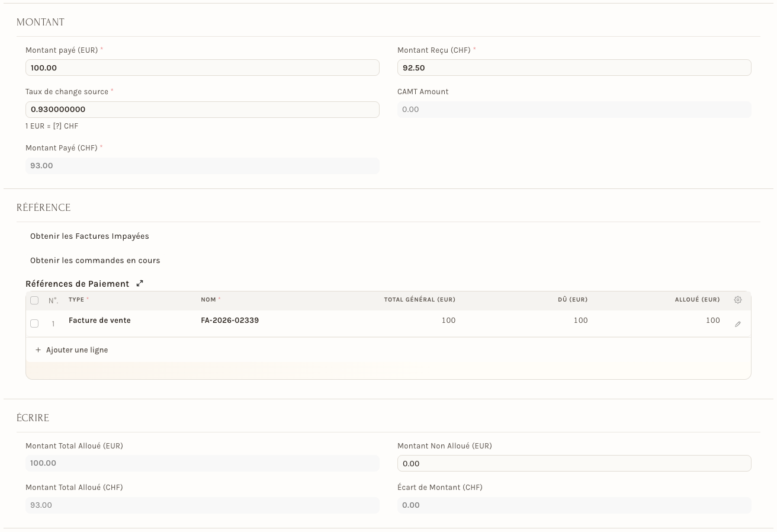This screenshot has height=532, width=777.
Task: Edit the Taux de change source field
Action: 203,110
